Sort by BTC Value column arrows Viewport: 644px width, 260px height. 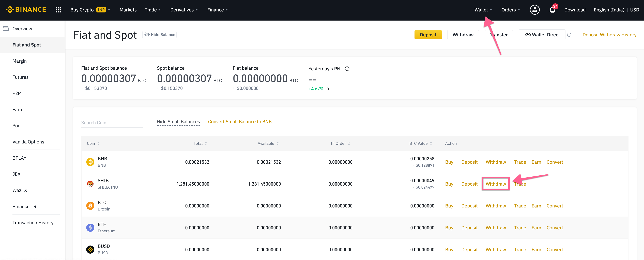pyautogui.click(x=431, y=143)
